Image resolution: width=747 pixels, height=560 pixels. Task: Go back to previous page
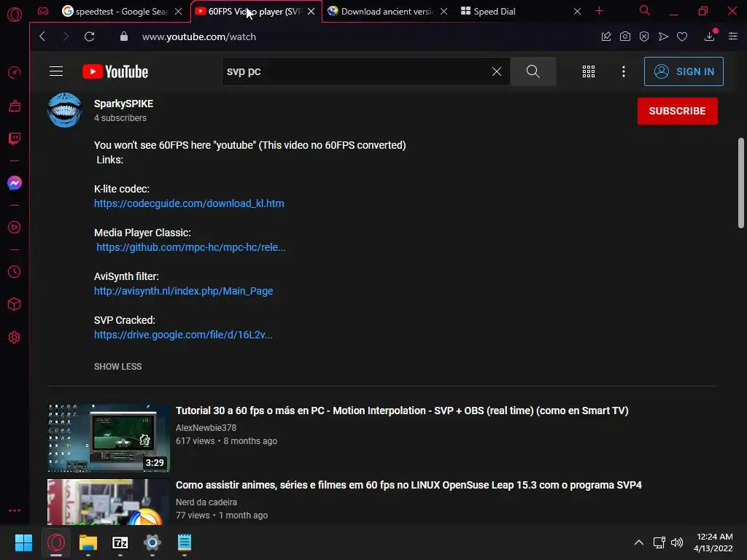pos(42,36)
